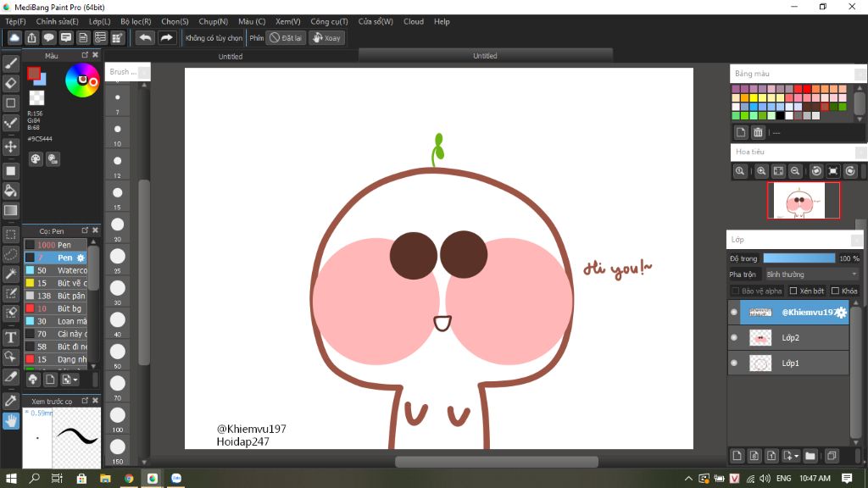Click the foreground brown color swatch
The width and height of the screenshot is (868, 488).
[x=34, y=74]
